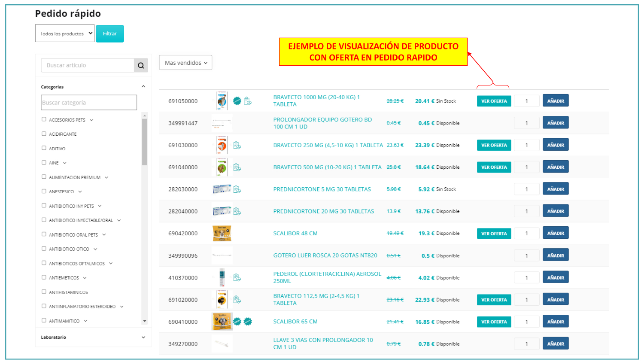The width and height of the screenshot is (644, 362).
Task: Click prescription icon on Bravecto 112,5 MG row
Action: coord(237,300)
